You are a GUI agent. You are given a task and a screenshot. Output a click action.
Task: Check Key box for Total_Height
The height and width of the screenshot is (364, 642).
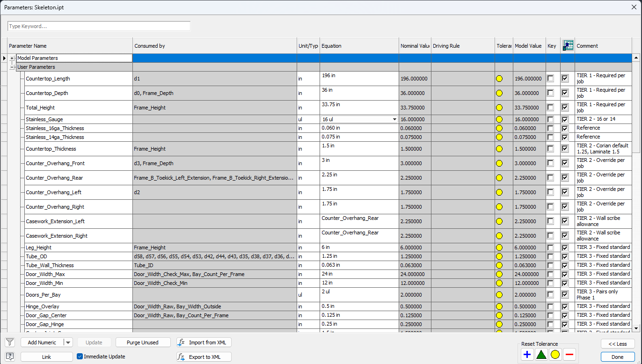[x=550, y=108]
